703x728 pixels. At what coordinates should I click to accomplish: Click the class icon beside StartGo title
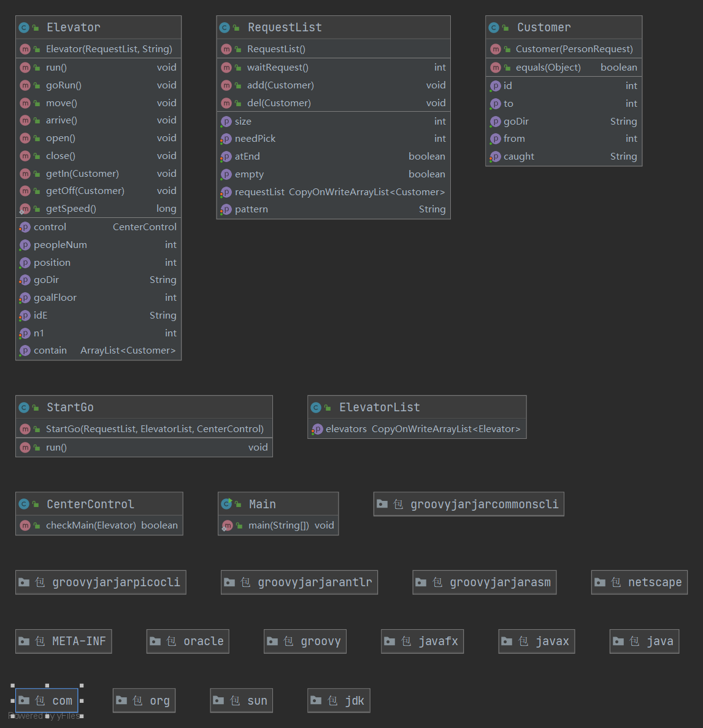pyautogui.click(x=24, y=408)
